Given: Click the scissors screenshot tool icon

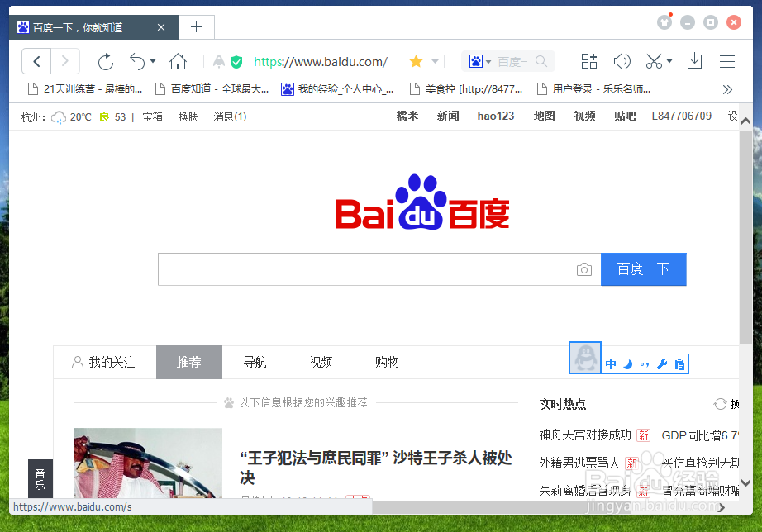Looking at the screenshot, I should click(x=654, y=61).
